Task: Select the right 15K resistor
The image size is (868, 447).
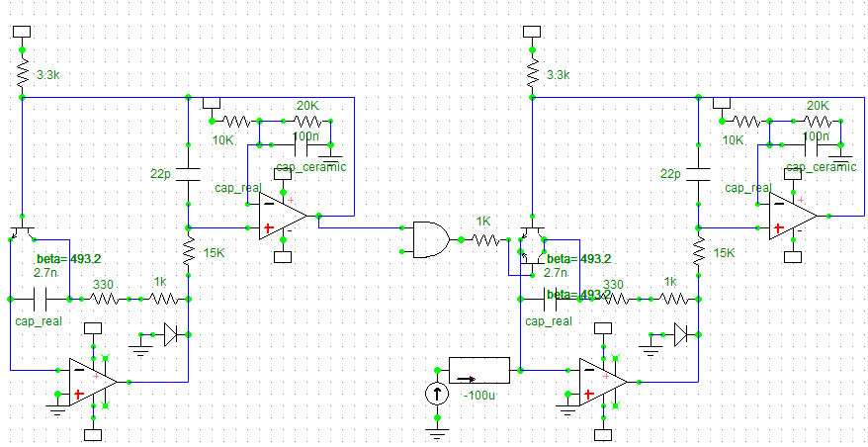Action: pos(698,254)
